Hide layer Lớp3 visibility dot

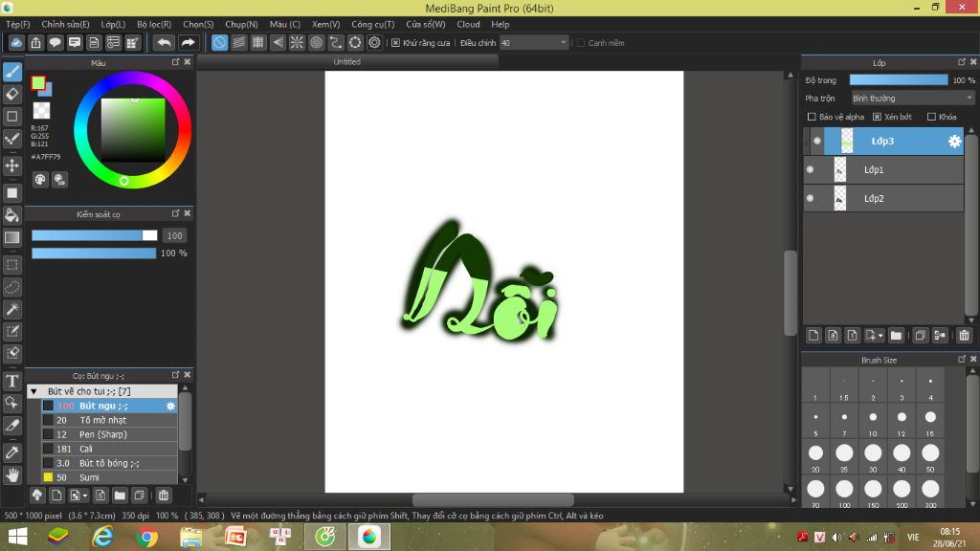click(x=817, y=142)
